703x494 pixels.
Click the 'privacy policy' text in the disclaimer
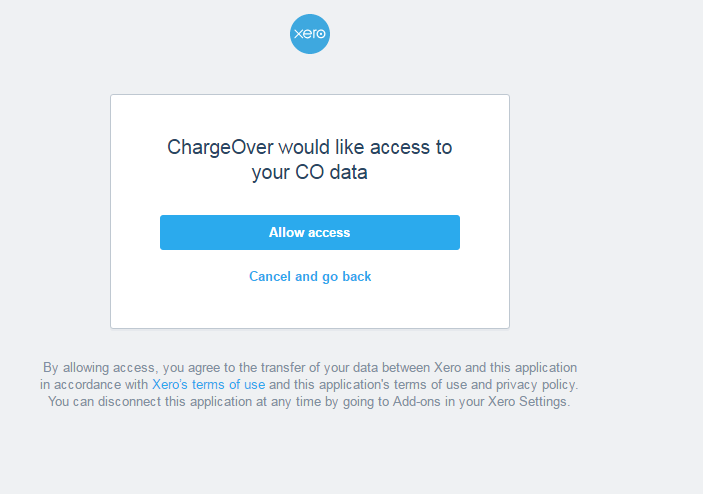pos(537,385)
